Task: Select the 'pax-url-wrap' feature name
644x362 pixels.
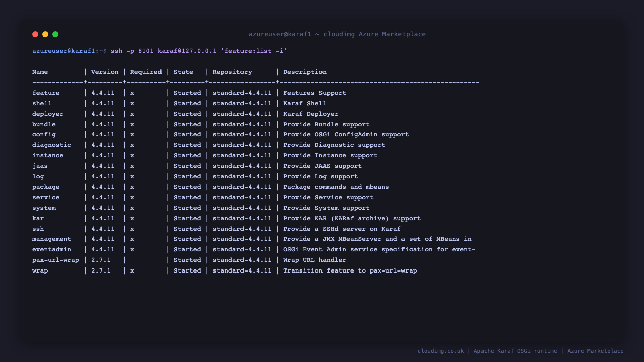Action: (x=56, y=260)
